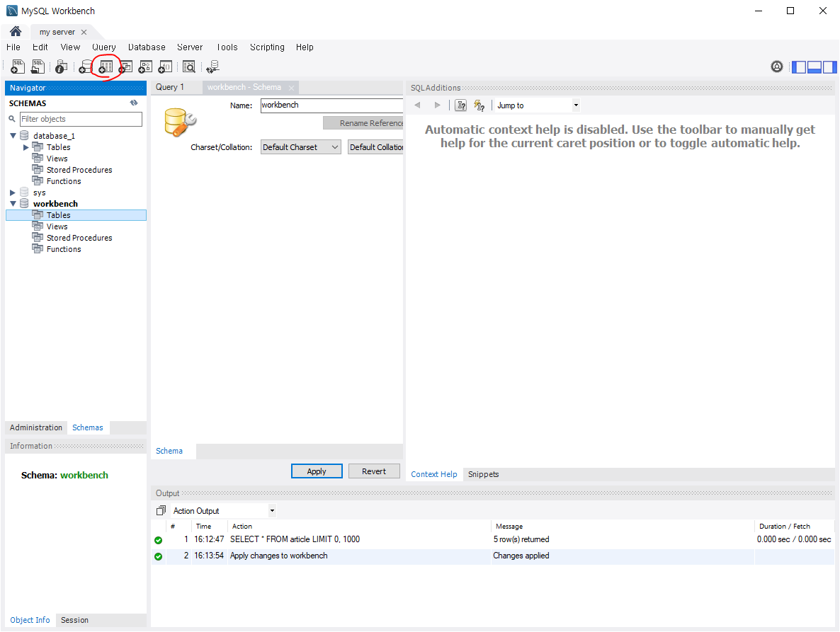Go back in SQL Additions help
The width and height of the screenshot is (840, 632).
[417, 105]
